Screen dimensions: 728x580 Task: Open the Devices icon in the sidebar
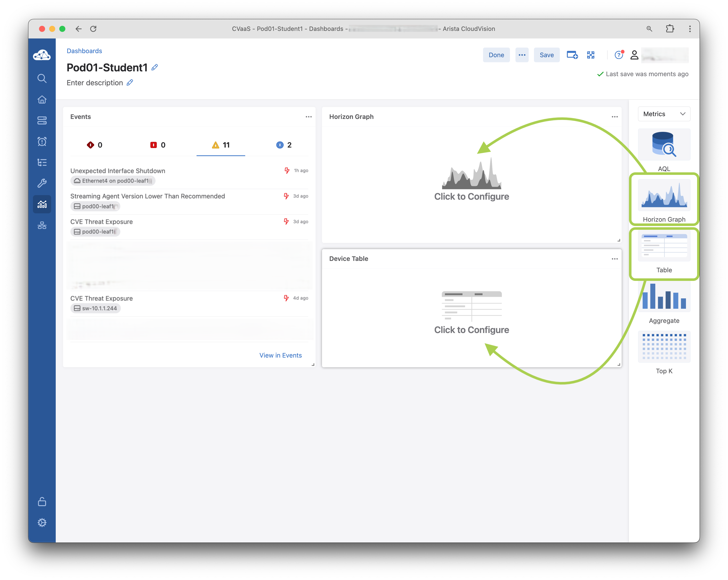click(42, 120)
